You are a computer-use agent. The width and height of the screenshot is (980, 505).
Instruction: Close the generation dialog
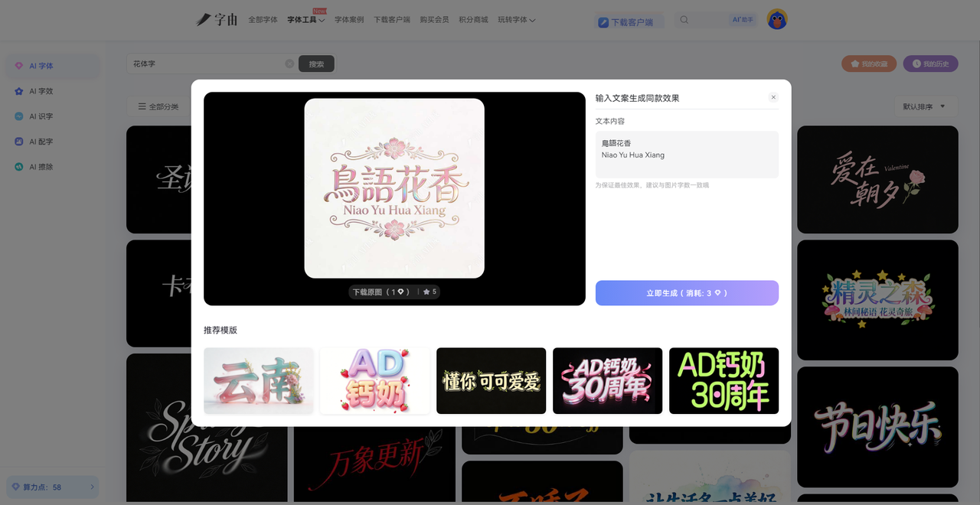click(x=773, y=97)
